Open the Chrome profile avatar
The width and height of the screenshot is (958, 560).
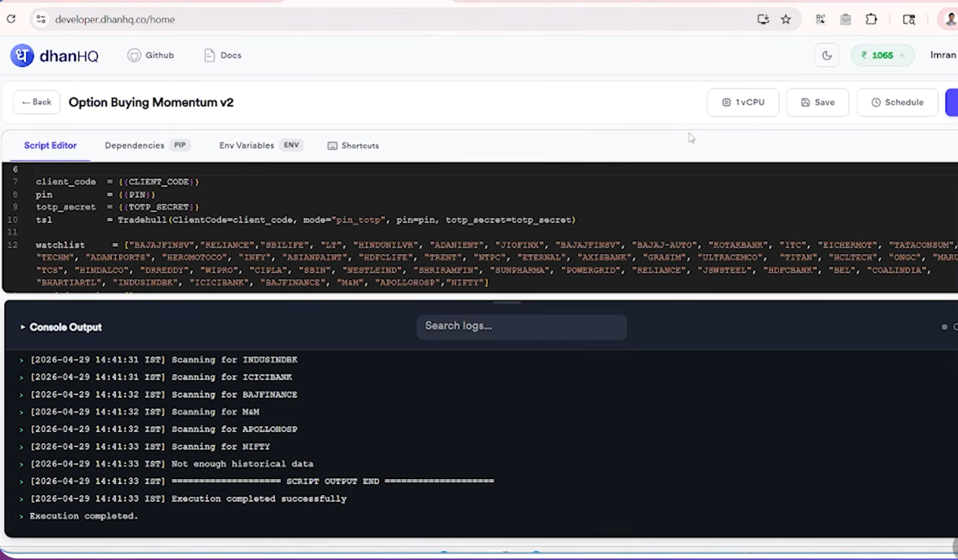tap(949, 19)
